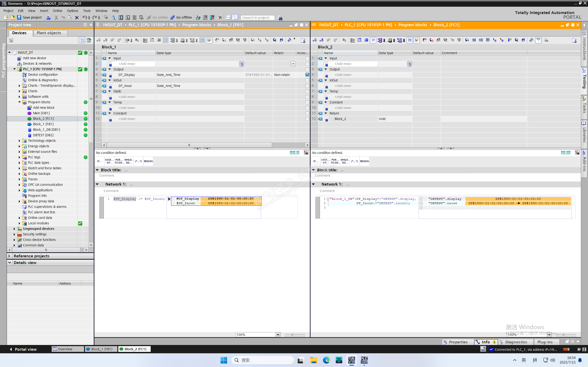Collapse the Program blocks folder

coord(20,102)
